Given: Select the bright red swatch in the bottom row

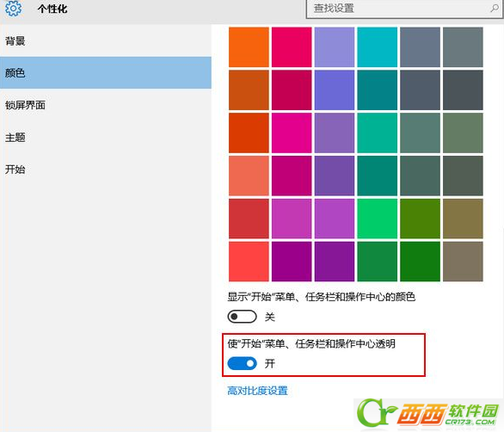Looking at the screenshot, I should point(249,262).
